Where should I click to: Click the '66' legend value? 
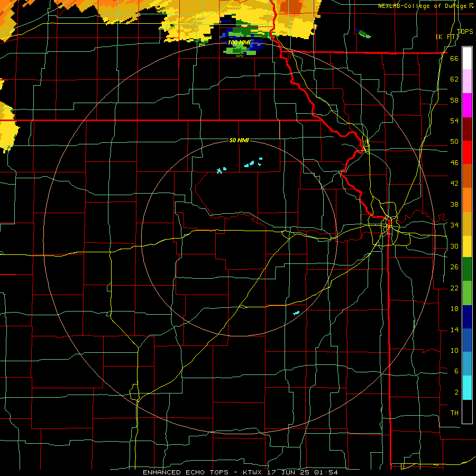454,58
